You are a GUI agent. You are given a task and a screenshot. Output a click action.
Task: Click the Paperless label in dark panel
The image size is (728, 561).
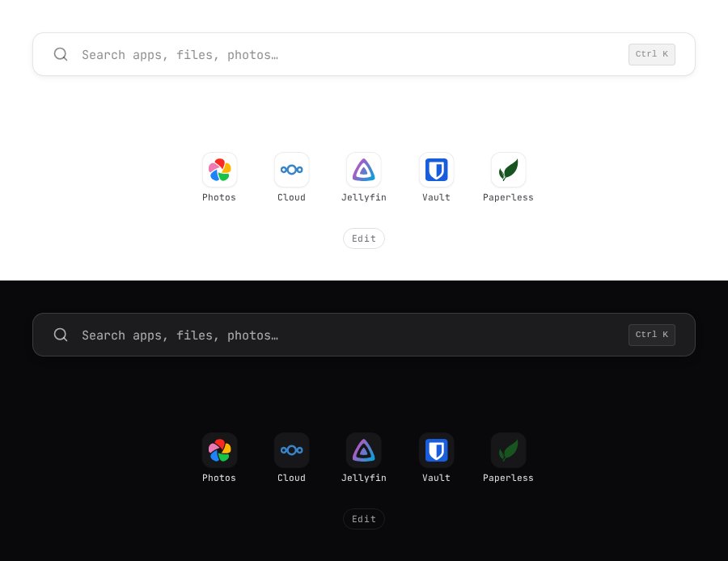tap(508, 478)
